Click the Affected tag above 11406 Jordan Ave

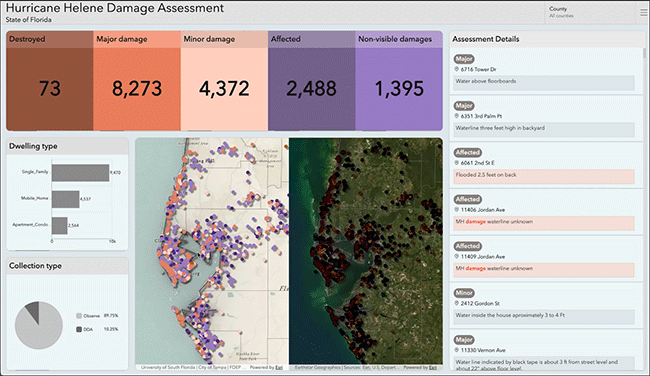pyautogui.click(x=468, y=199)
